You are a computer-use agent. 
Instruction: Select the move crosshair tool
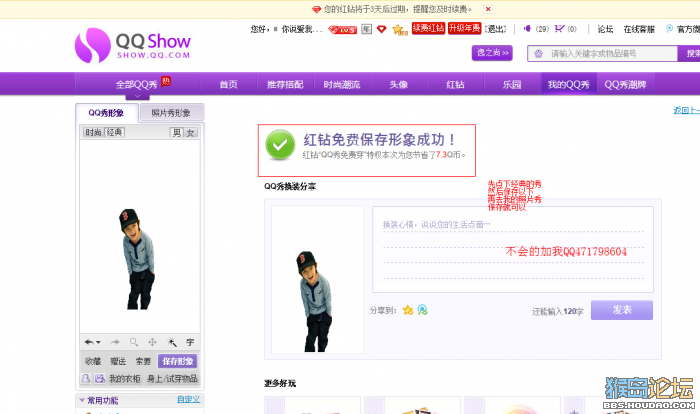pyautogui.click(x=152, y=342)
